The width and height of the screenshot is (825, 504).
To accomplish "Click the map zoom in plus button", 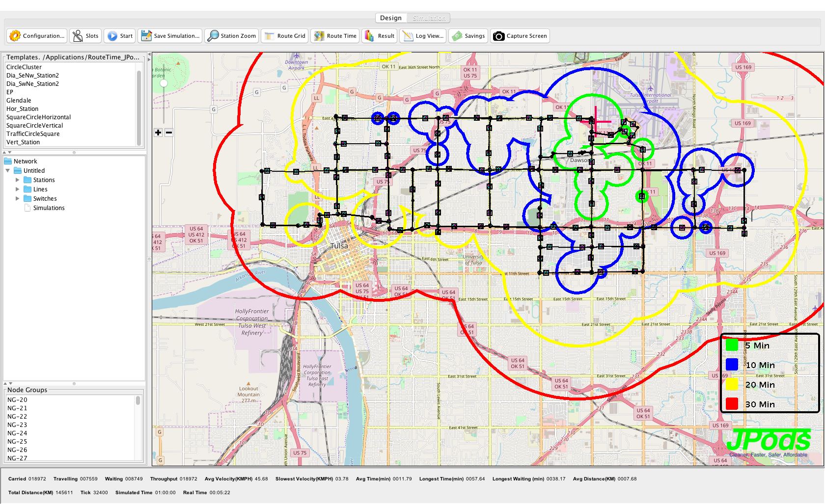I will click(x=158, y=133).
